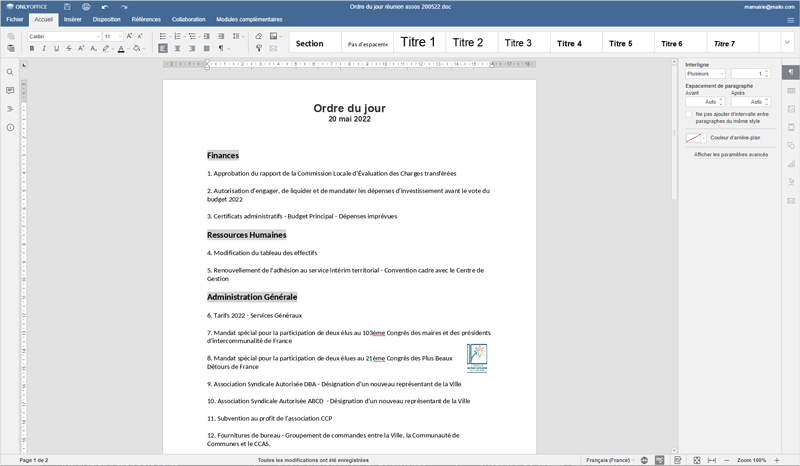Open the Français (France) language selector
Screen dimensions: 800x466
[610, 460]
